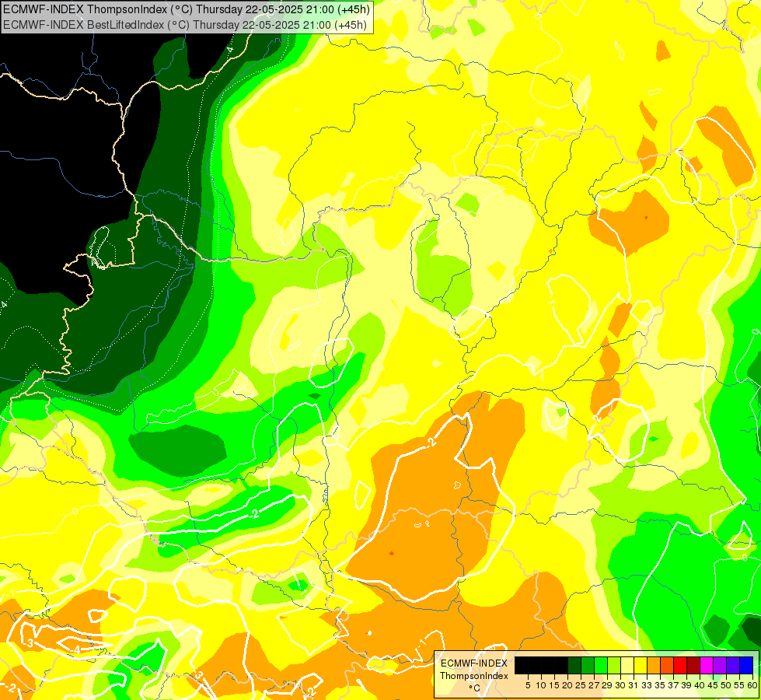
Task: Click the medium green 25-27 legend swatch
Action: click(x=588, y=665)
